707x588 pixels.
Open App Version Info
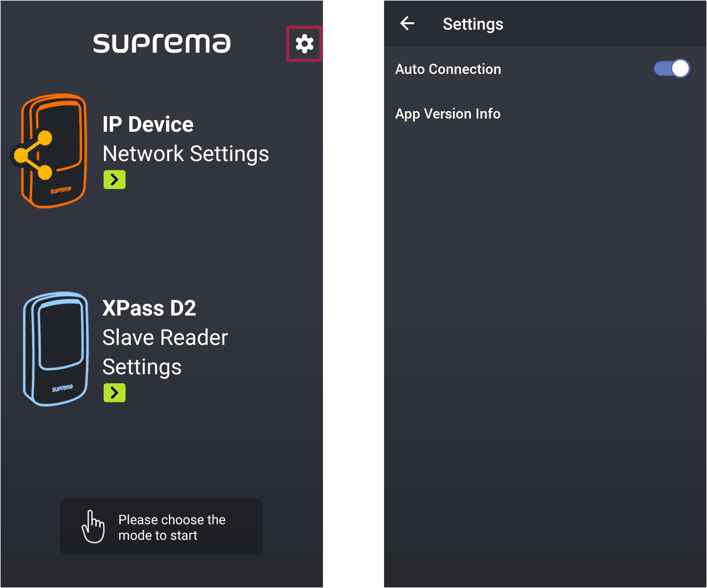tap(448, 114)
